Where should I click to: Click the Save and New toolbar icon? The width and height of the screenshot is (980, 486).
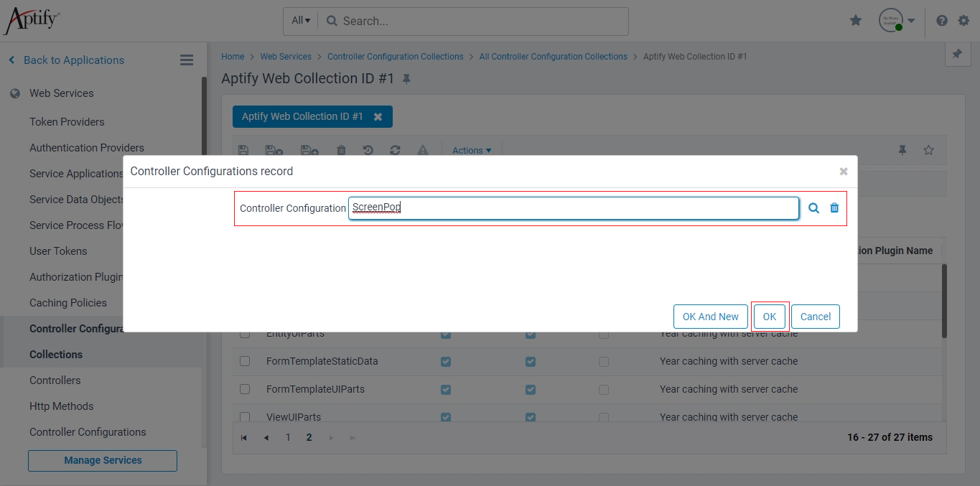[309, 150]
